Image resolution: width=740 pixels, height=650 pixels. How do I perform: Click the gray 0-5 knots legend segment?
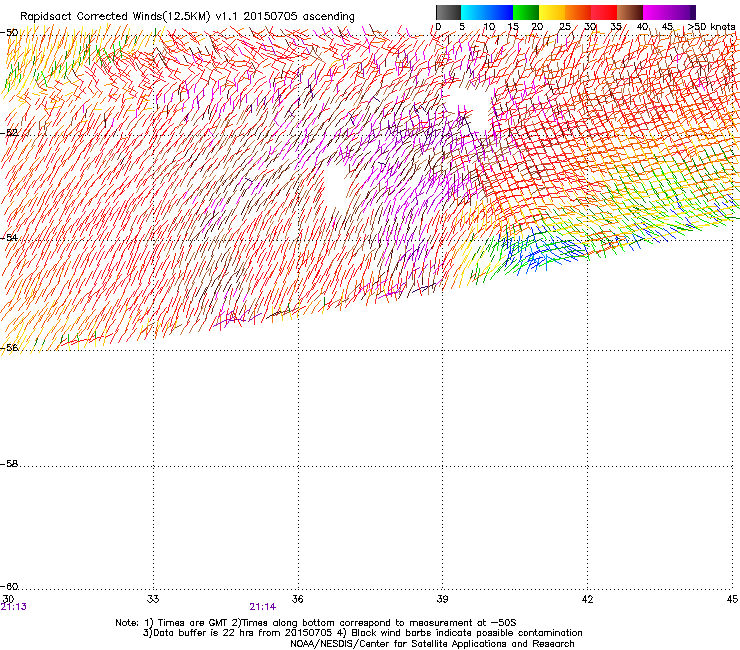click(448, 12)
